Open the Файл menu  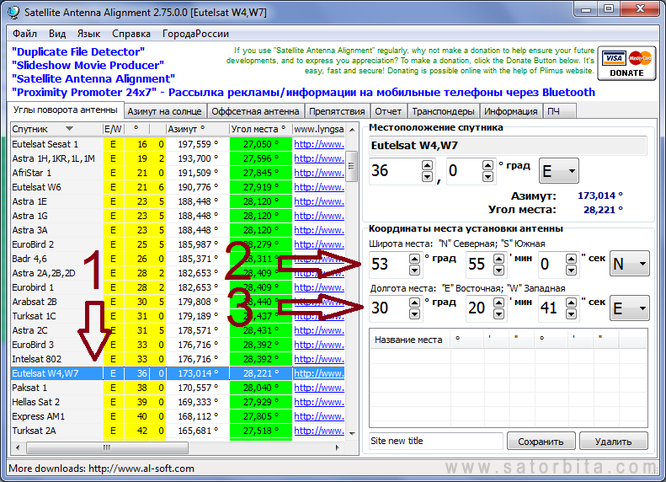click(25, 33)
